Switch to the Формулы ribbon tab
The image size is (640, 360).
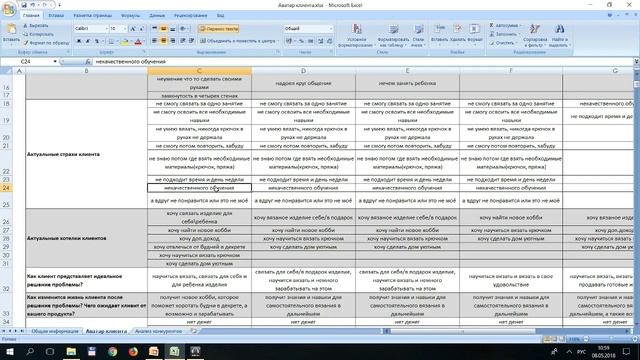click(x=131, y=16)
